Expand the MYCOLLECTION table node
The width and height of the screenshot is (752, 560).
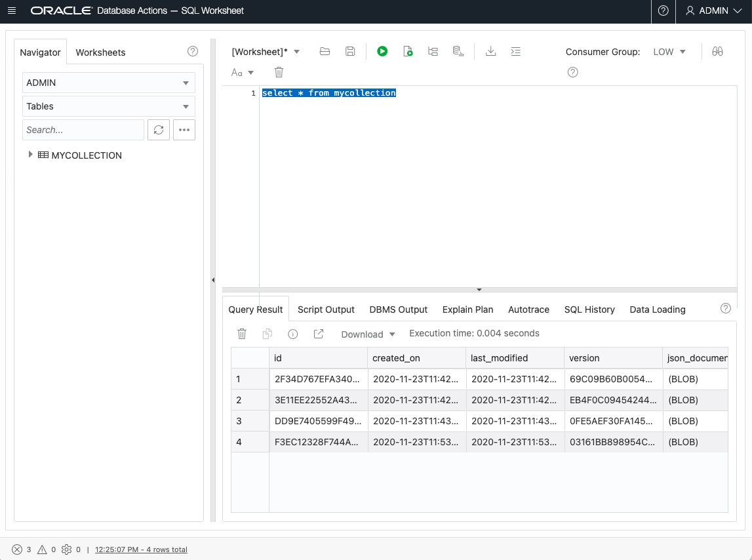[30, 155]
